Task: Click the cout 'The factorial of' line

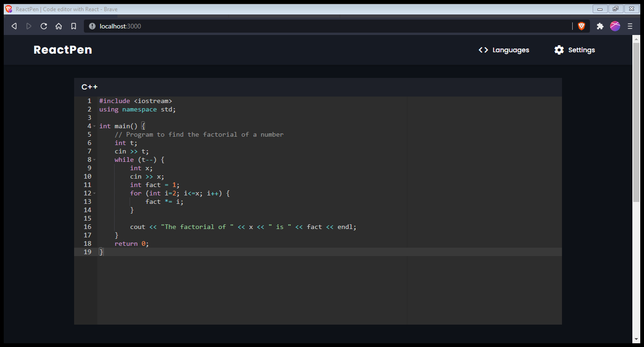Action: [x=243, y=227]
